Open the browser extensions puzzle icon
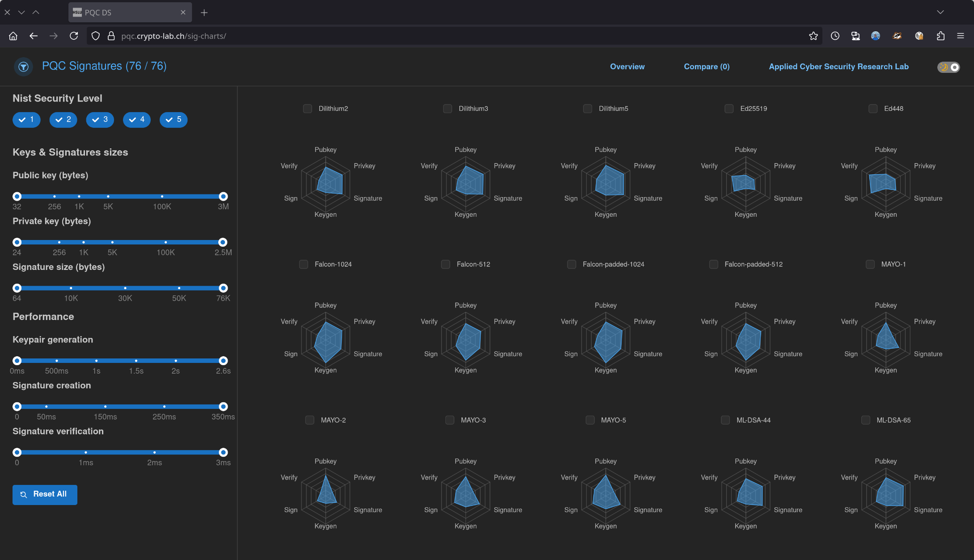The image size is (974, 560). [x=940, y=36]
